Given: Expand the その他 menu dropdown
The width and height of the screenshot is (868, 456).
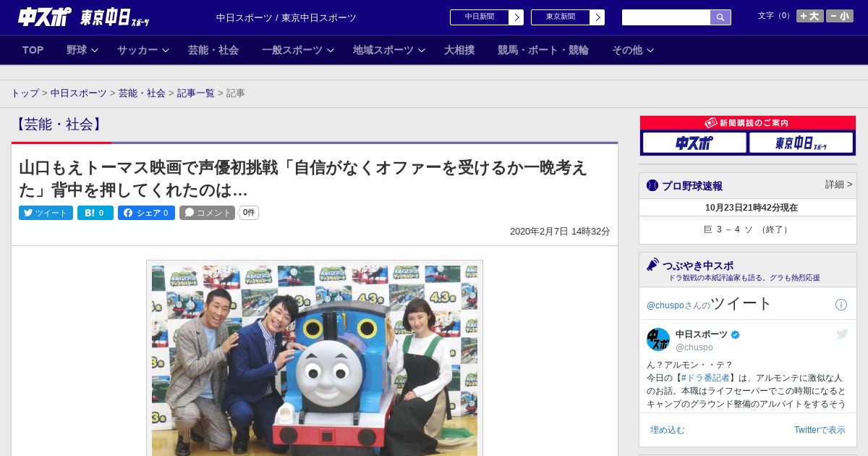Looking at the screenshot, I should tap(632, 50).
